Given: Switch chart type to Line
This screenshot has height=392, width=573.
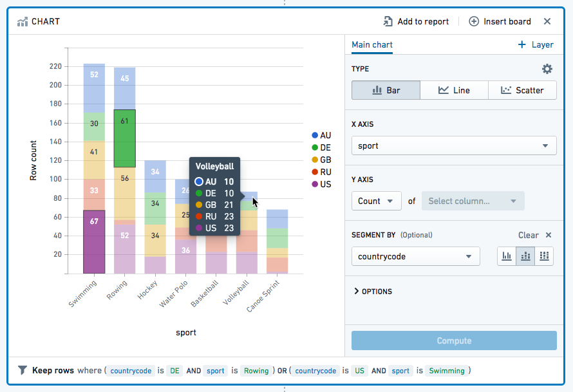Looking at the screenshot, I should point(454,90).
